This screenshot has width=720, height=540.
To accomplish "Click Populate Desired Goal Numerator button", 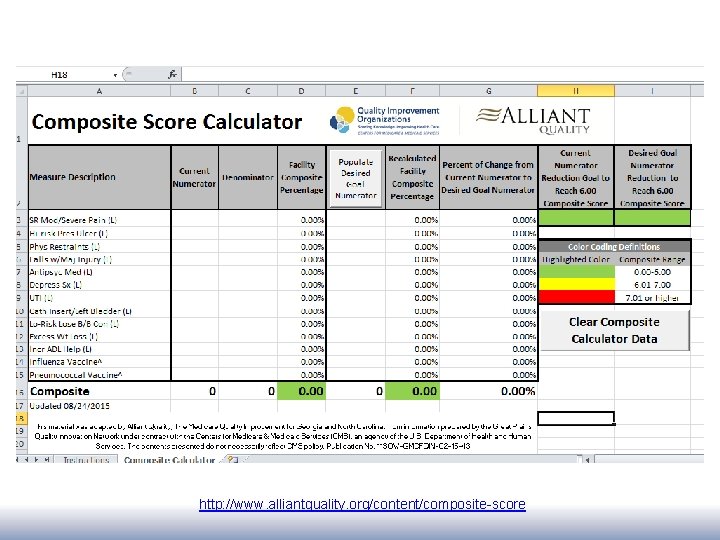I will coord(356,178).
